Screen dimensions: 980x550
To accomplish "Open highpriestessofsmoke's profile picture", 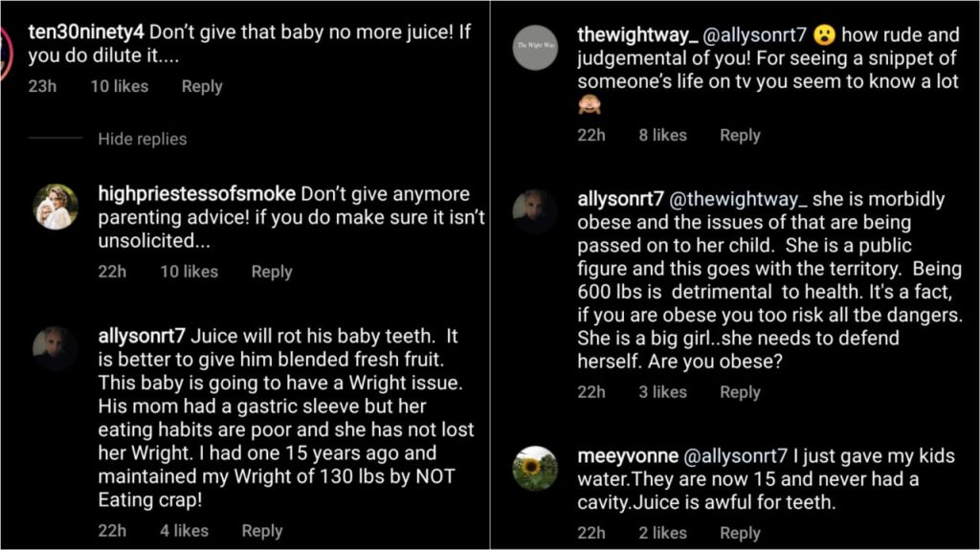I will pos(56,207).
